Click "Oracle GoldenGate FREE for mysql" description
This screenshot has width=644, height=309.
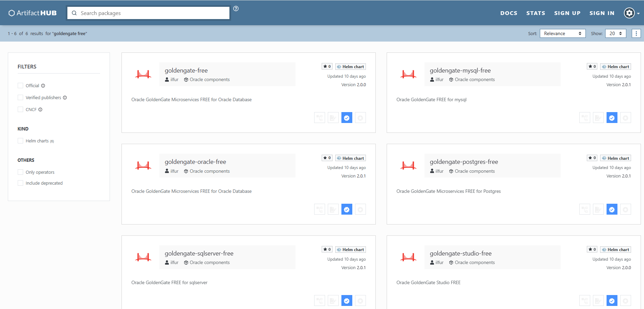point(432,100)
